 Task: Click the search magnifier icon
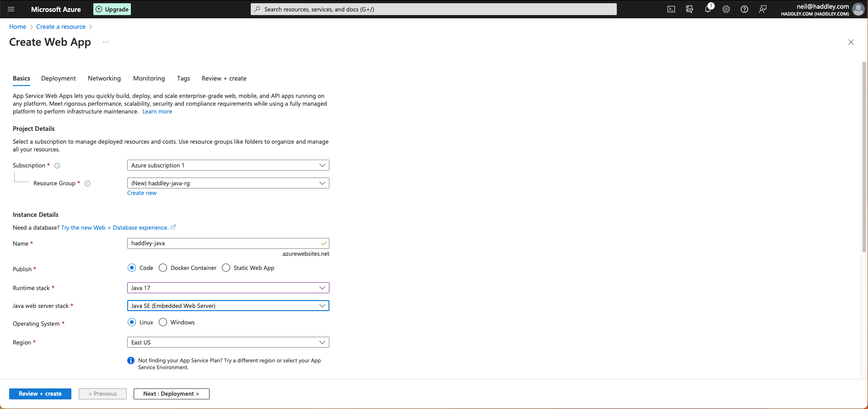click(258, 9)
